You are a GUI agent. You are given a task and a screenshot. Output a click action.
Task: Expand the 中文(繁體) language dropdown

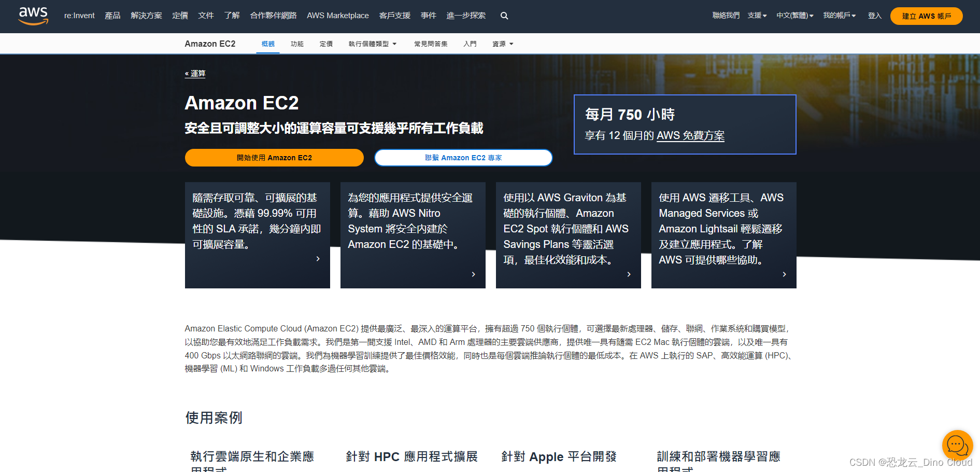794,16
